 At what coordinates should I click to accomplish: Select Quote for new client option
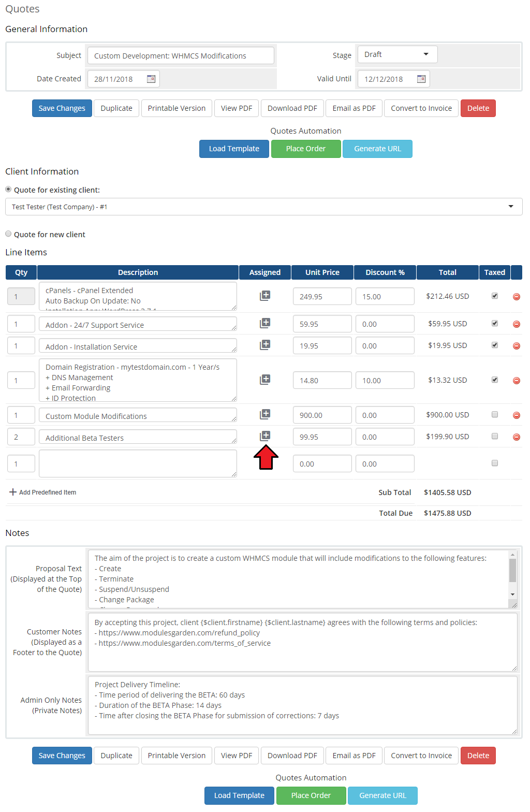coord(8,234)
